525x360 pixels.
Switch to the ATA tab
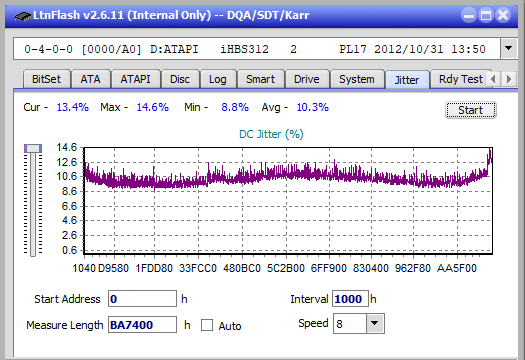(90, 79)
